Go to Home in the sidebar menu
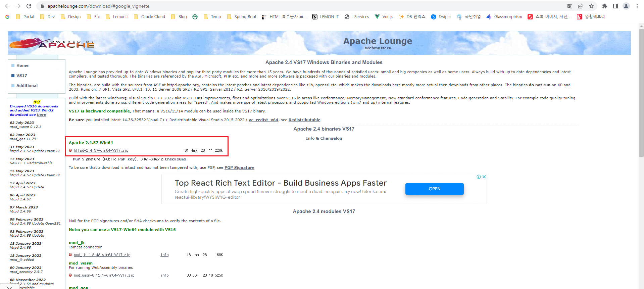The image size is (644, 289). click(x=22, y=65)
